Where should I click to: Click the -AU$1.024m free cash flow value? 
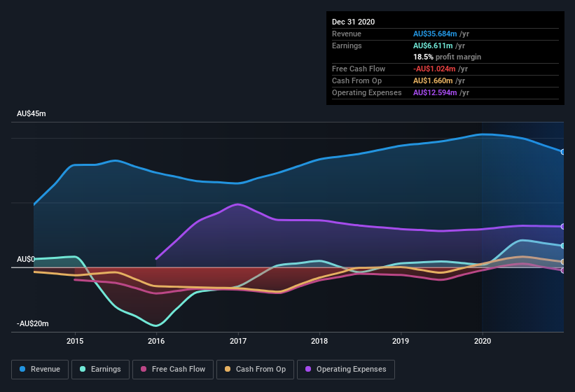click(434, 69)
